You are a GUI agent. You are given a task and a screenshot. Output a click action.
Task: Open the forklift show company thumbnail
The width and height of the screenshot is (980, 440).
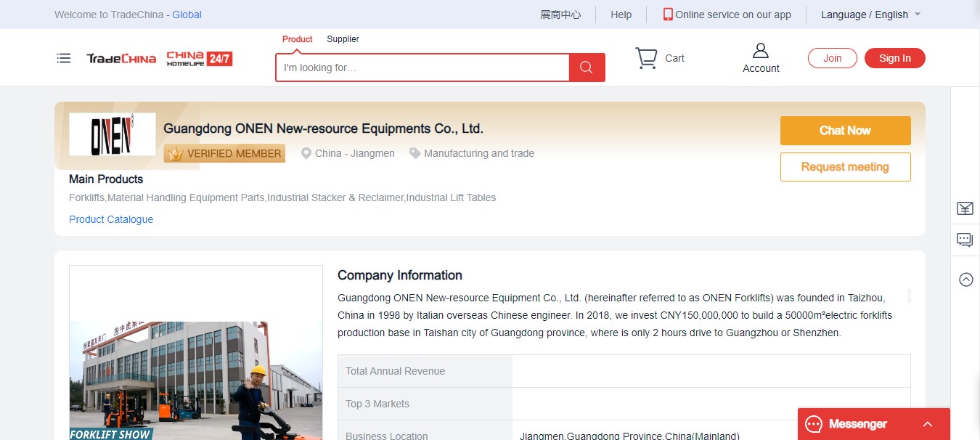pos(195,363)
